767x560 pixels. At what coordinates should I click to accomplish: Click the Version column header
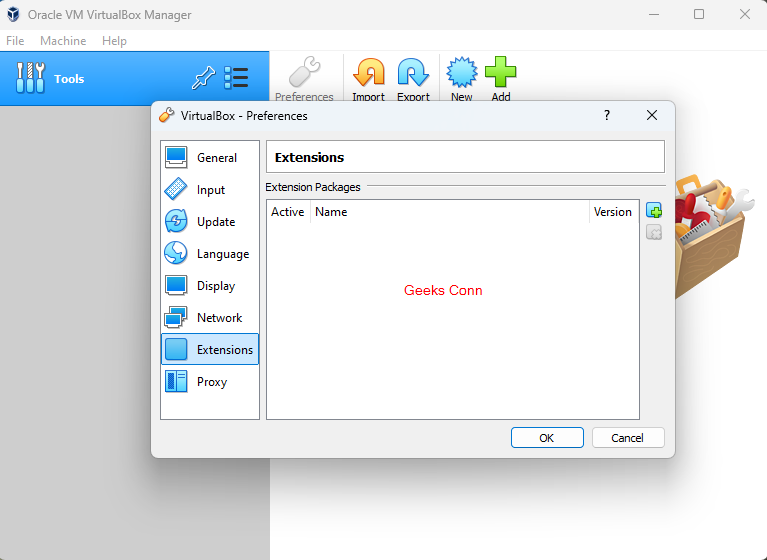[x=614, y=212]
